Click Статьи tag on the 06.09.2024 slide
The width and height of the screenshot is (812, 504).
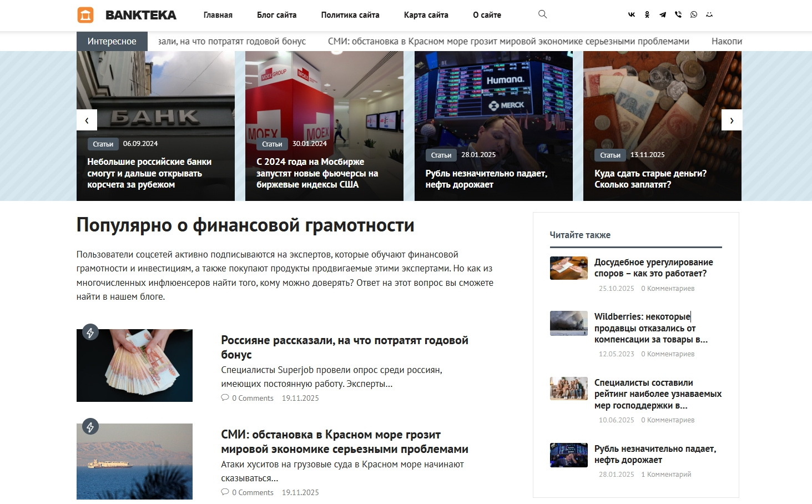pyautogui.click(x=103, y=144)
